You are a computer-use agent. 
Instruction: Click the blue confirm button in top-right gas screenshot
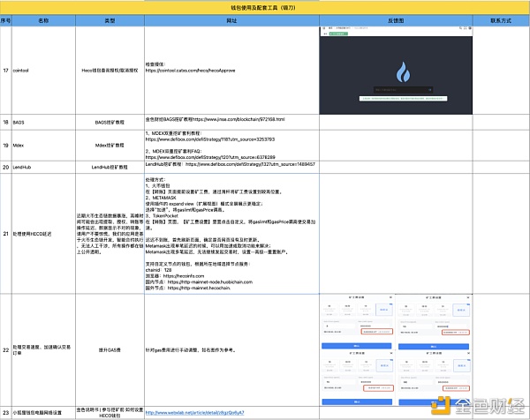click(434, 347)
